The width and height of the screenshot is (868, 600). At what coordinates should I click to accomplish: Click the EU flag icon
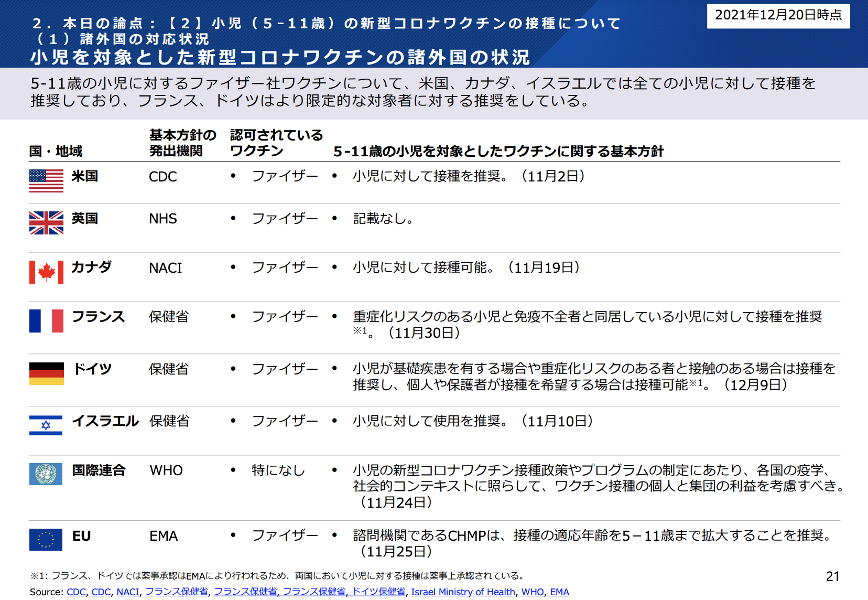tap(46, 540)
